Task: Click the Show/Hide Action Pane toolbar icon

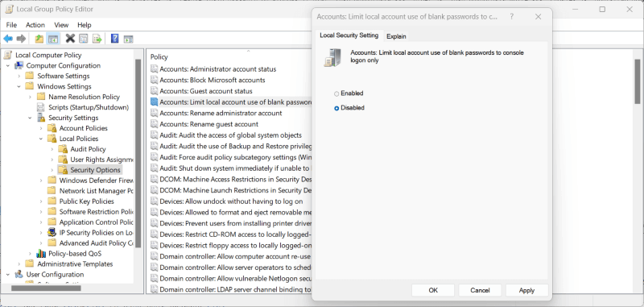Action: click(129, 39)
